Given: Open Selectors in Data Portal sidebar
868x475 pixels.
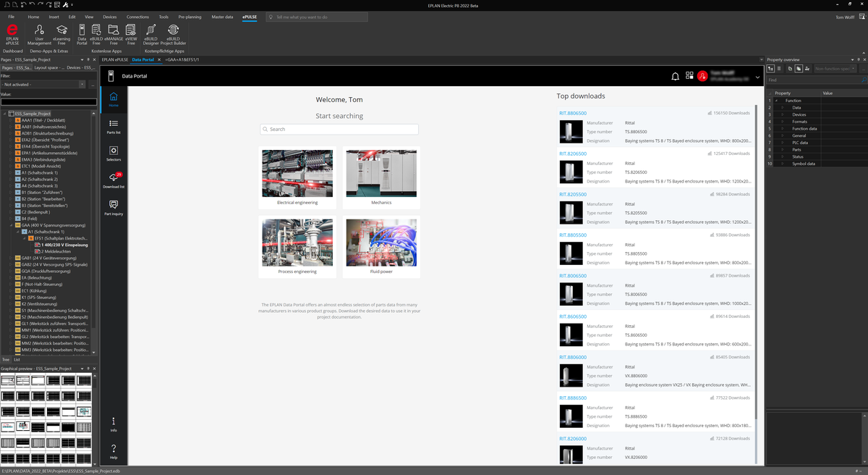Looking at the screenshot, I should [x=114, y=152].
